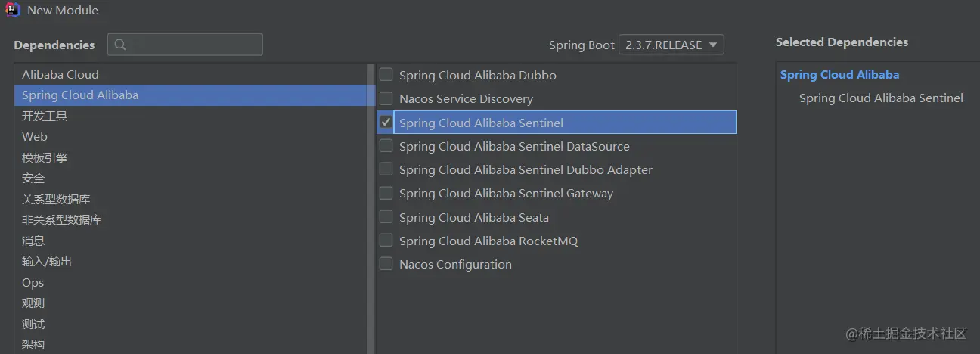Toggle Spring Cloud Alibaba Seata checkbox
Image resolution: width=980 pixels, height=354 pixels.
click(386, 217)
